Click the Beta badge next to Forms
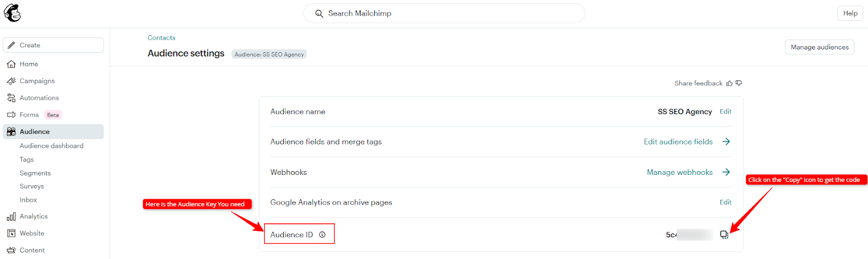The image size is (868, 259). (x=53, y=115)
